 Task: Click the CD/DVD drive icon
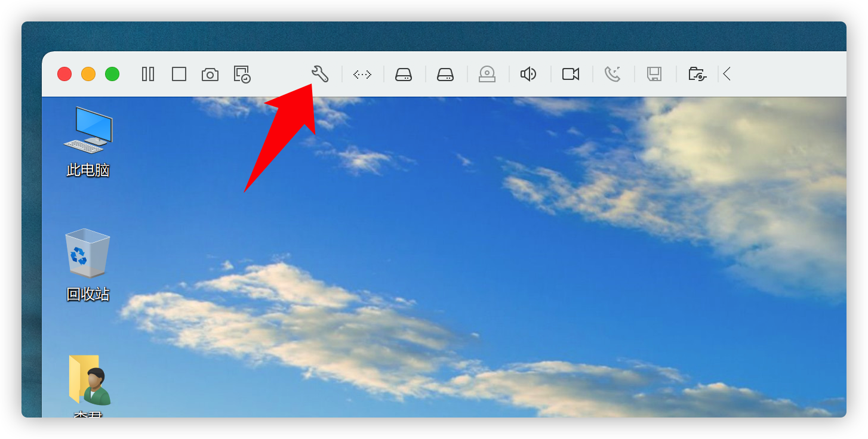[487, 74]
